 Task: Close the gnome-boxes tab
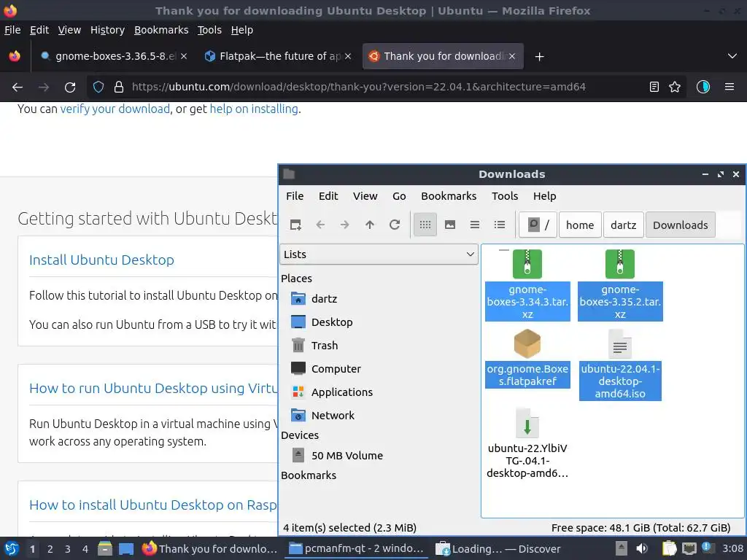(184, 56)
